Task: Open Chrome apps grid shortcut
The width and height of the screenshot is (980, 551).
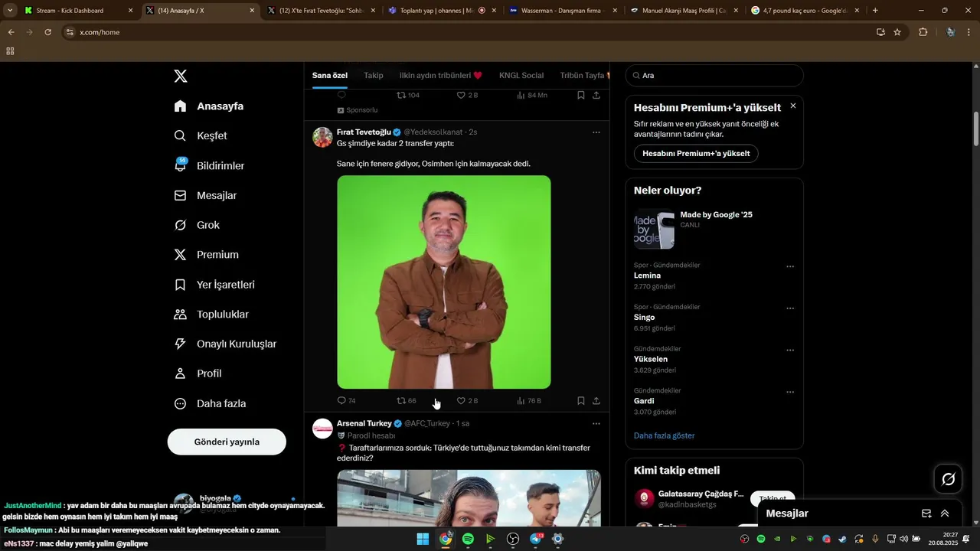Action: [x=10, y=51]
